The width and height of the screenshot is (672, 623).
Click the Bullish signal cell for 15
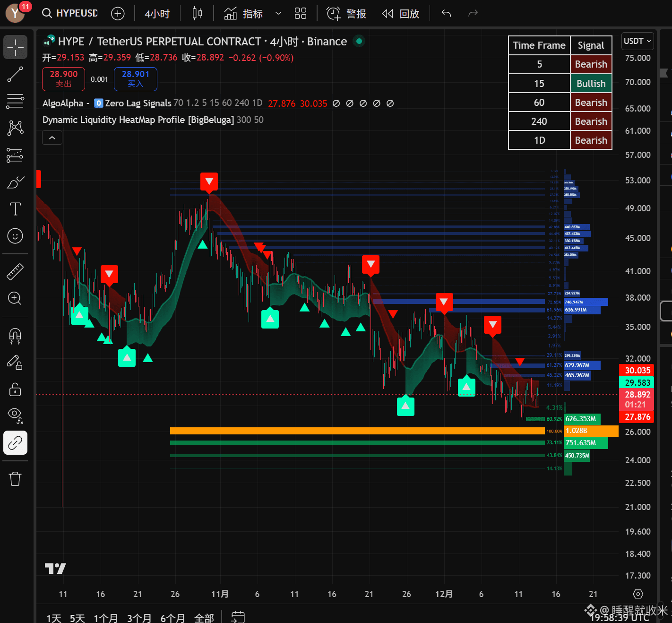591,84
